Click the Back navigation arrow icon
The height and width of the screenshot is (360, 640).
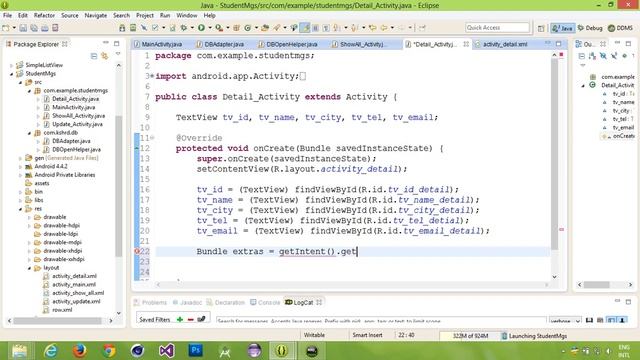[x=384, y=28]
